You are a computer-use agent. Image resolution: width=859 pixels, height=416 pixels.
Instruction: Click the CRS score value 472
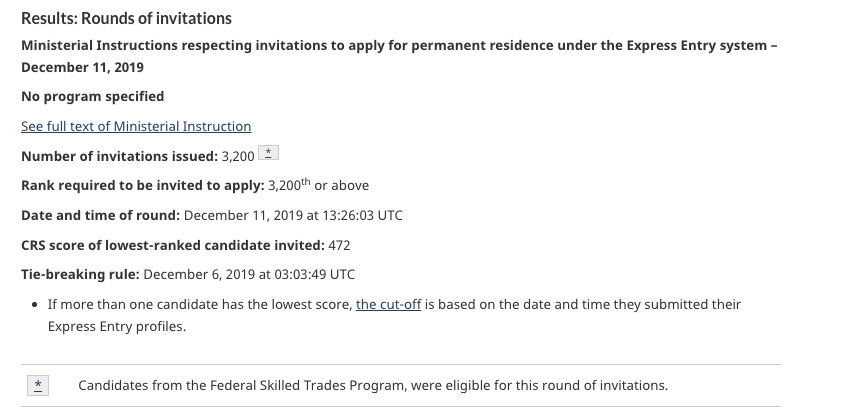click(x=339, y=245)
